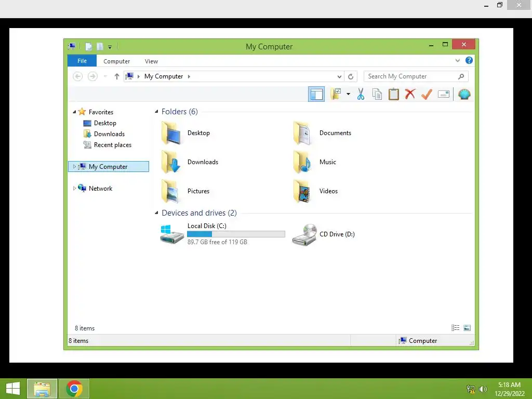Viewport: 532px width, 399px height.
Task: Select the Videos folder
Action: [315, 191]
